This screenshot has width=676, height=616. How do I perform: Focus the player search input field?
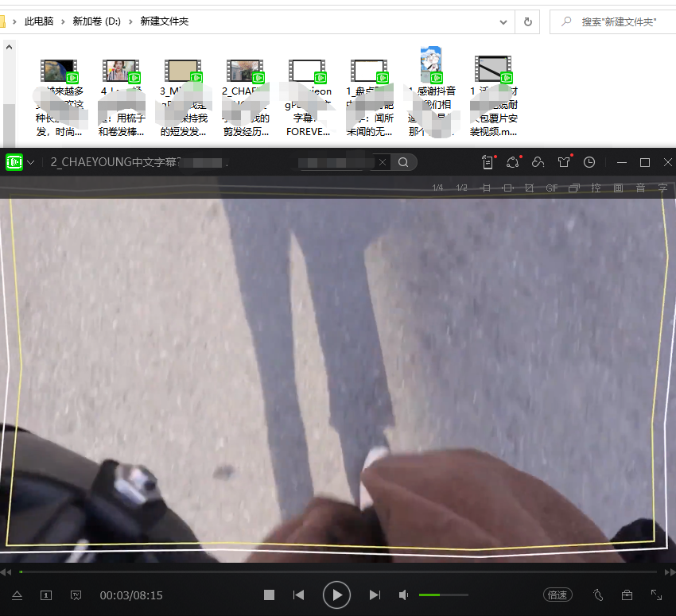pos(336,162)
